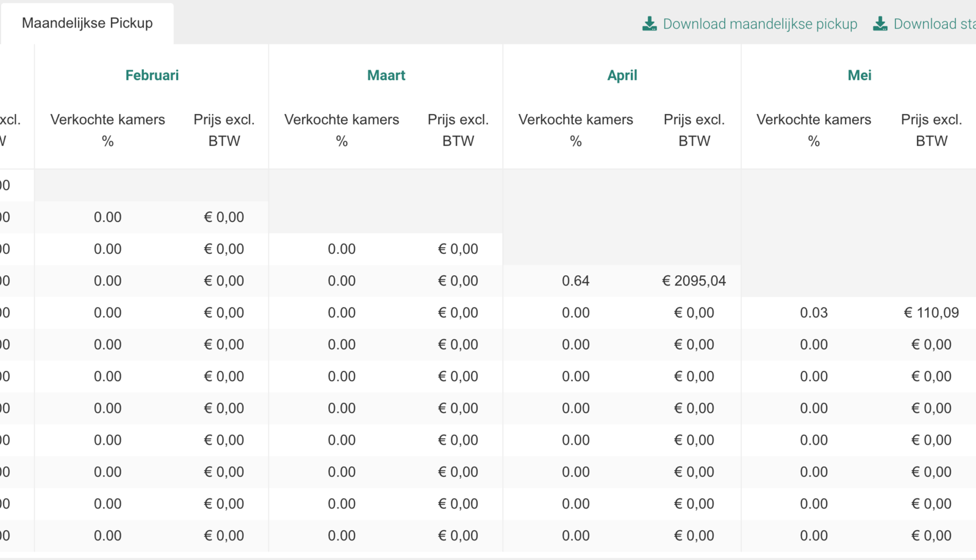
Task: Click the download icon before maandelijkse pickup
Action: pyautogui.click(x=650, y=24)
